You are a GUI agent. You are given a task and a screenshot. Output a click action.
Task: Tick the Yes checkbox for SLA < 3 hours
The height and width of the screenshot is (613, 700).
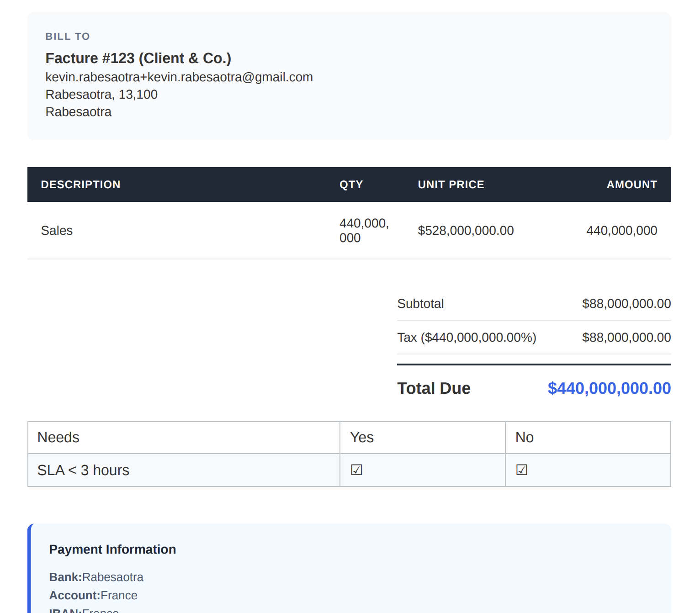pos(356,470)
